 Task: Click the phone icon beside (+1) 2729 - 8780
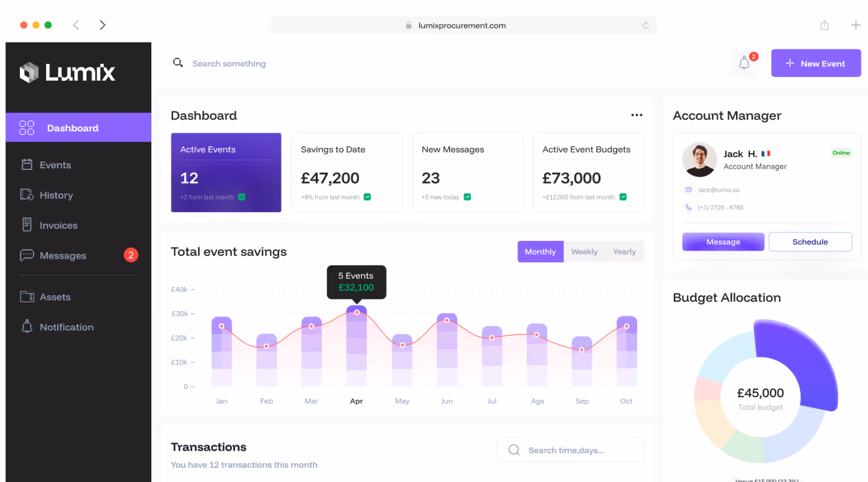(x=688, y=207)
